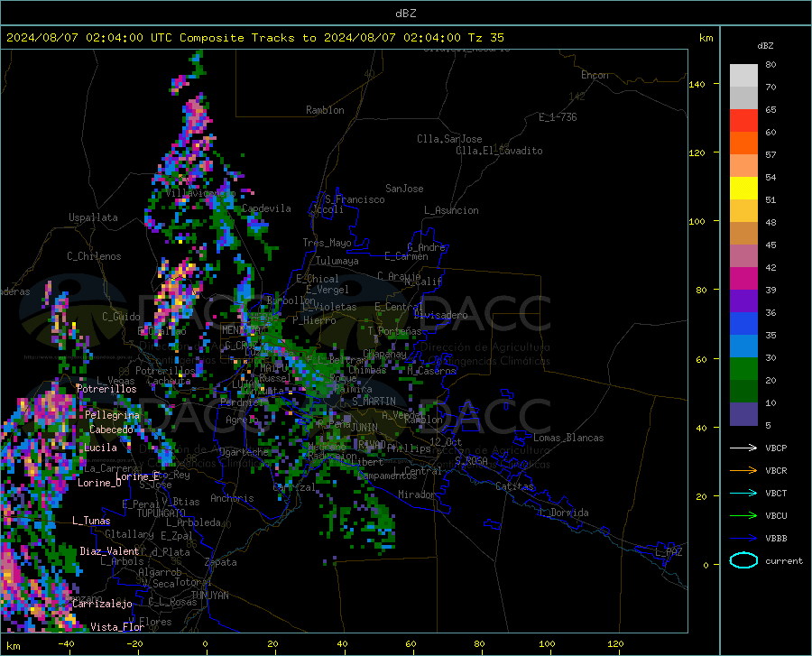Click the cyan 'current' ellipse legend icon
Viewport: 812px width, 656px height.
click(x=743, y=560)
